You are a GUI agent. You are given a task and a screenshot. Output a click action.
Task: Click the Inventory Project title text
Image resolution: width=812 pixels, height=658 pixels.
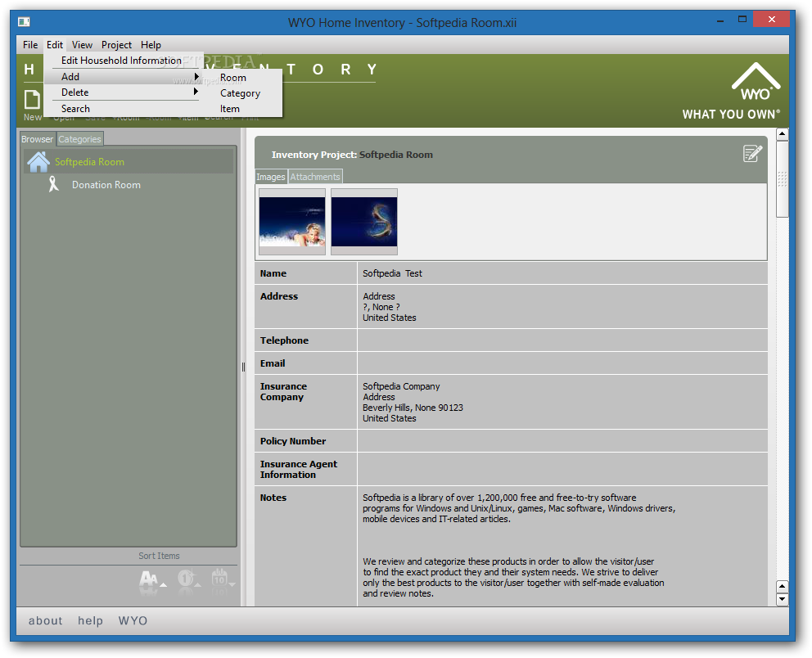352,155
